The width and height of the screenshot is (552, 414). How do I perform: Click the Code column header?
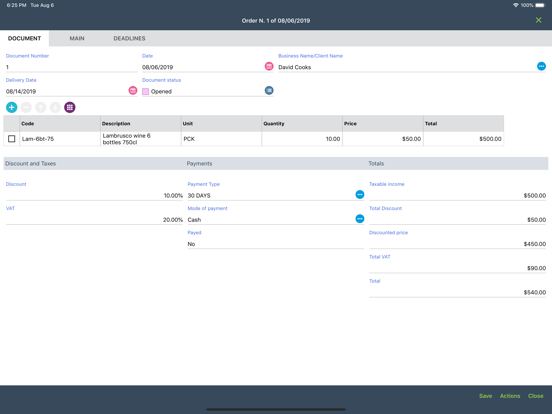pyautogui.click(x=60, y=124)
